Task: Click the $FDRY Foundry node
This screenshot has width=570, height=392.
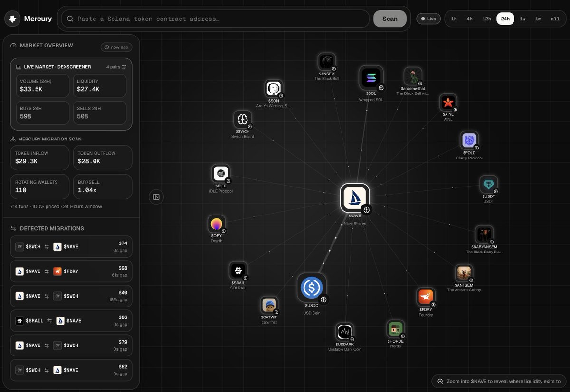Action: tap(426, 297)
